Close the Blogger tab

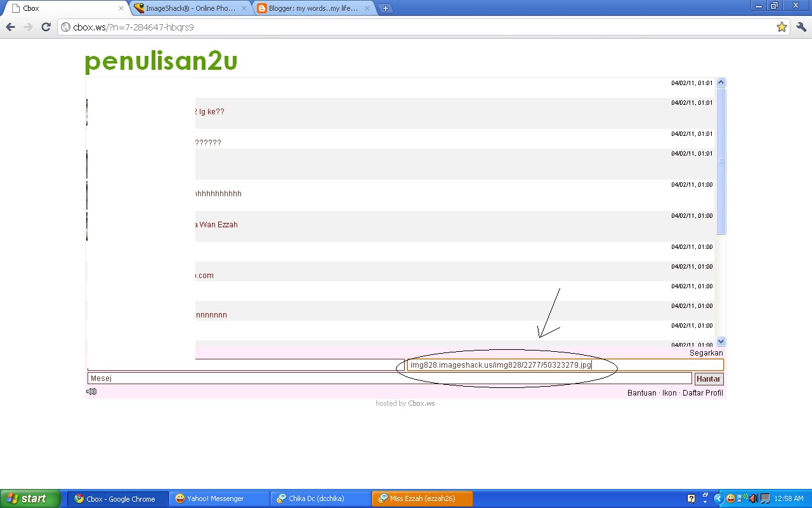point(367,8)
